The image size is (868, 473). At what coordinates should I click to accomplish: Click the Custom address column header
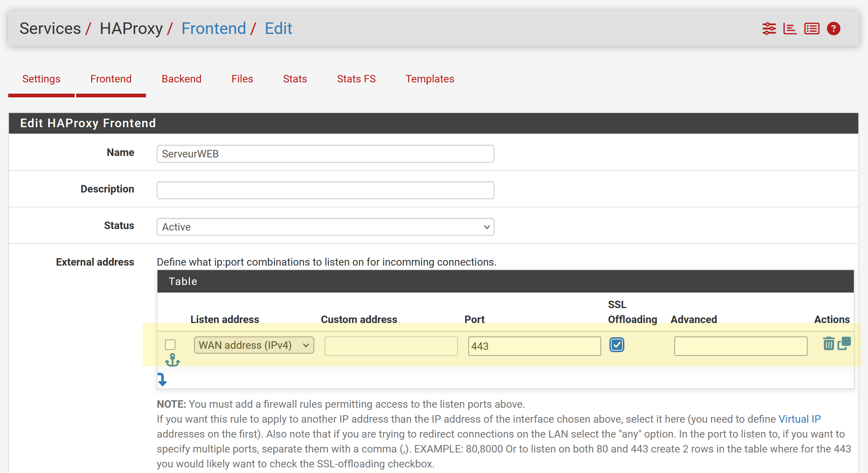click(x=359, y=319)
